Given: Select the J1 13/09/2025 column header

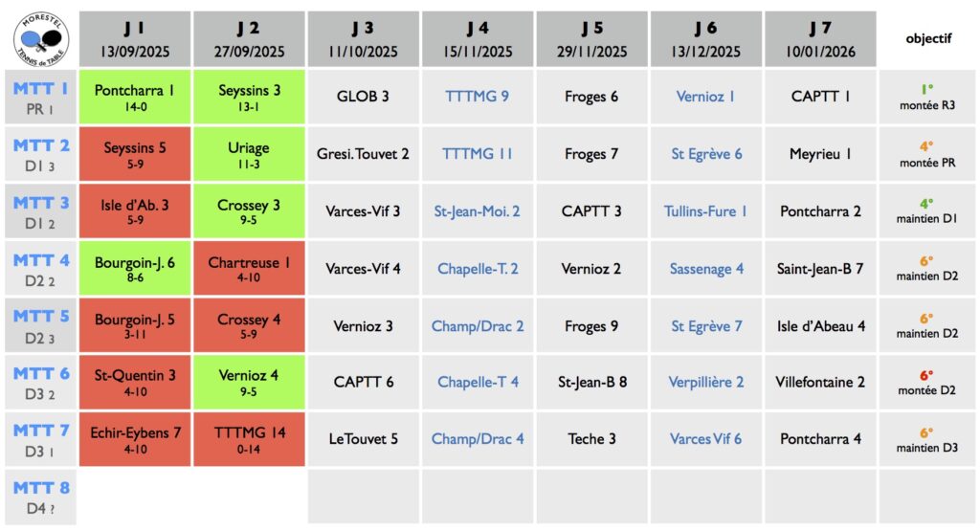Looking at the screenshot, I should coord(135,39).
